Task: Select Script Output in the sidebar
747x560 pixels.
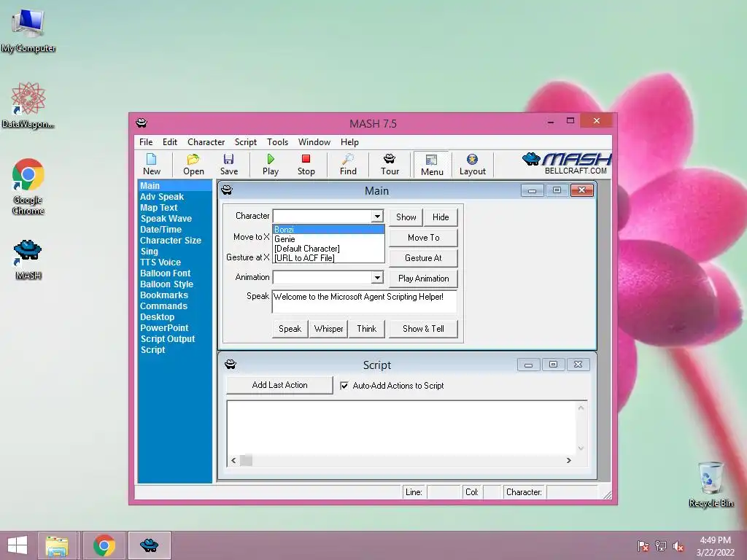Action: coord(168,339)
